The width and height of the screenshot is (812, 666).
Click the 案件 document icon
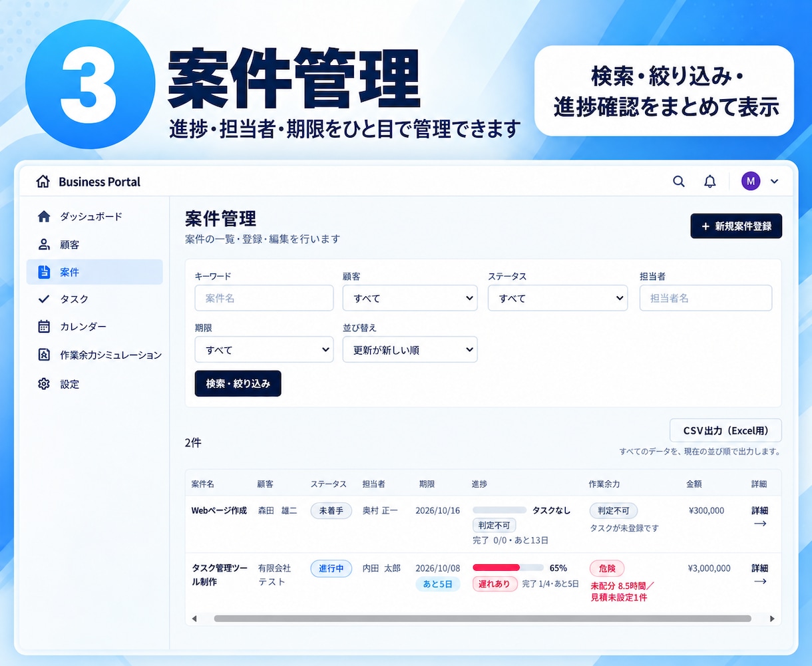coord(44,271)
